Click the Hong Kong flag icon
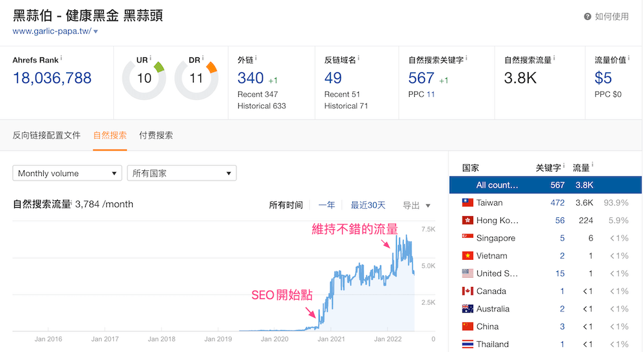Image resolution: width=644 pixels, height=352 pixels. click(x=468, y=220)
